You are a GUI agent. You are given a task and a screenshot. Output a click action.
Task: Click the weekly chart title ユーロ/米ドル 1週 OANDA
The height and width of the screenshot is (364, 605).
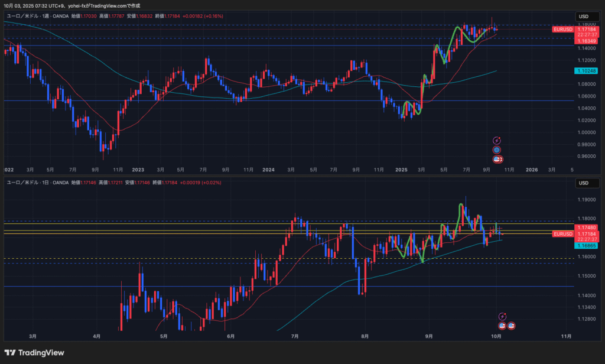tap(36, 17)
